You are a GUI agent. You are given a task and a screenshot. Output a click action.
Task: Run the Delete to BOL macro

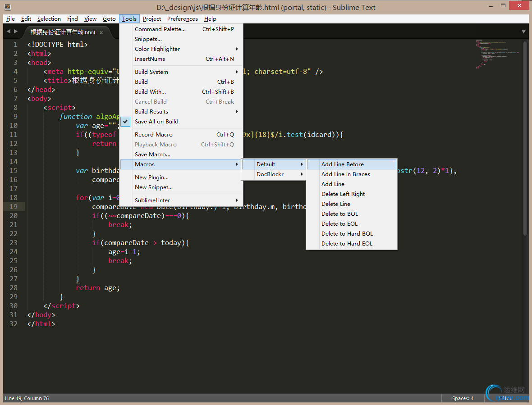[x=352, y=214]
